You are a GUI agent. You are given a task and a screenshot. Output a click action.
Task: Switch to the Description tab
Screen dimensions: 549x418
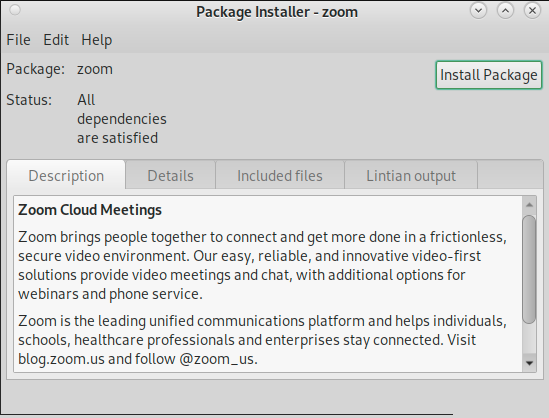66,175
